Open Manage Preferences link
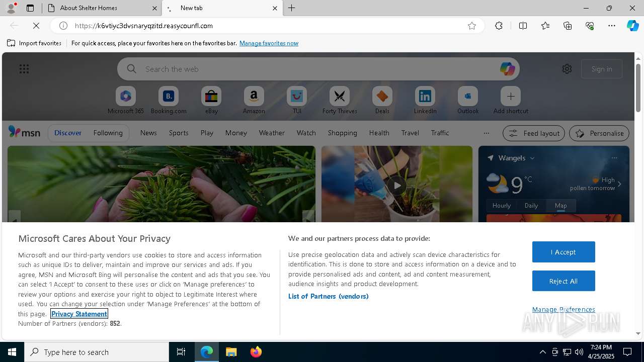This screenshot has height=362, width=644. (x=563, y=310)
